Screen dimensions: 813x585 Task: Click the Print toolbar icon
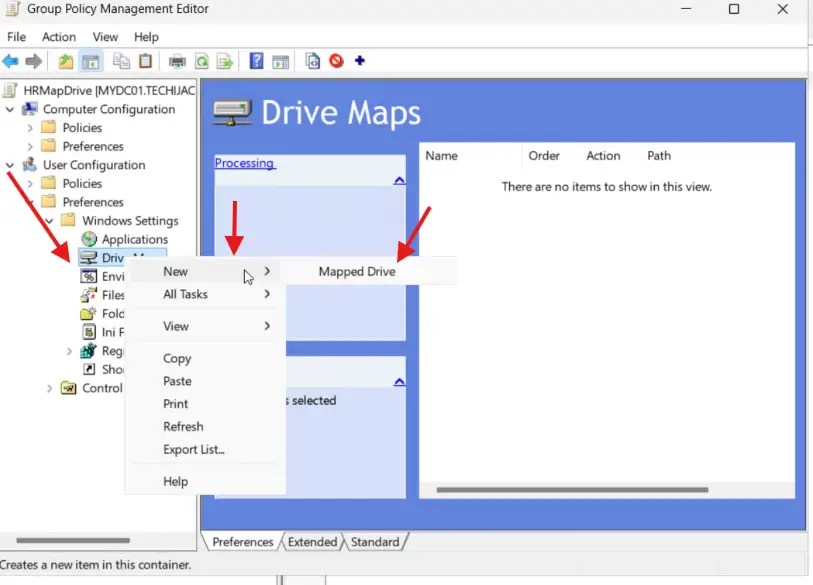(177, 61)
